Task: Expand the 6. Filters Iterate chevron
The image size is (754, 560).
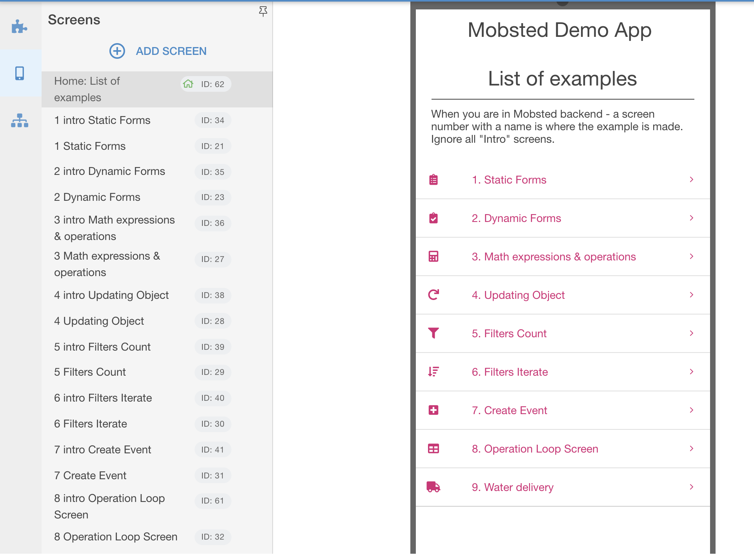Action: 692,372
